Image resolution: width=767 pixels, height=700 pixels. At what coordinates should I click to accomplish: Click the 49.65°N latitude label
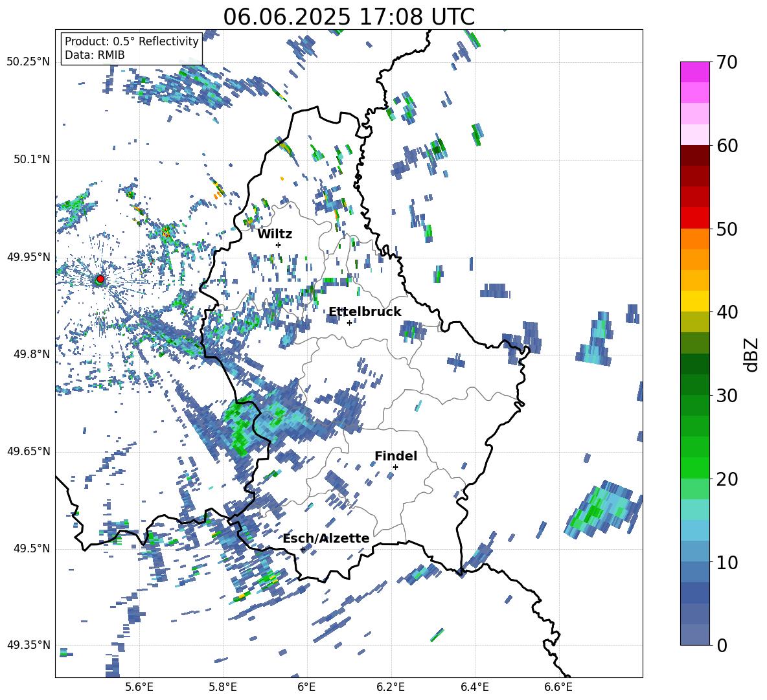coord(29,451)
